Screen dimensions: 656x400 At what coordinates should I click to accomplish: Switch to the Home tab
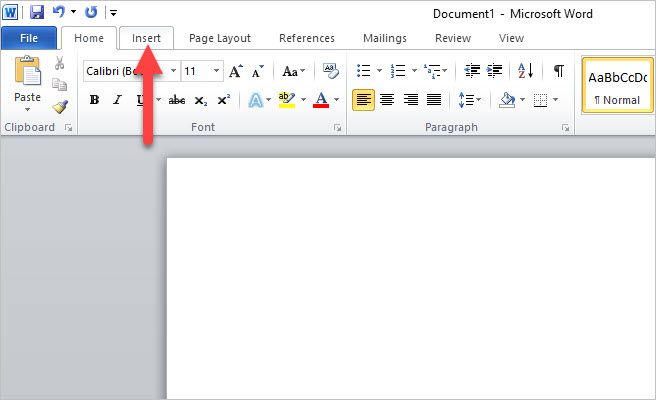pos(89,38)
